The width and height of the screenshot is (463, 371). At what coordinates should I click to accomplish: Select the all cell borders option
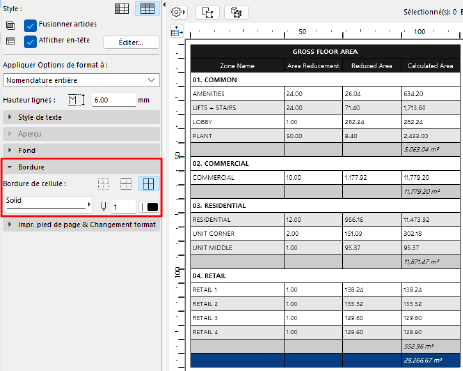pyautogui.click(x=148, y=184)
